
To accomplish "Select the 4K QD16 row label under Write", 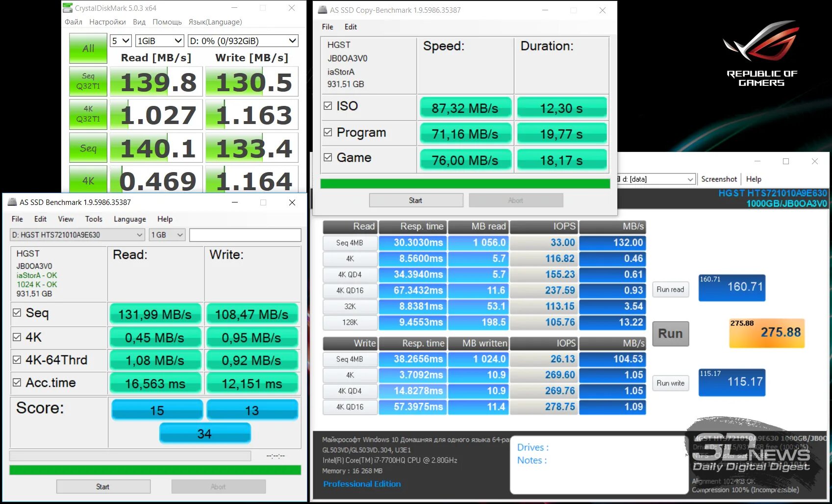I will pyautogui.click(x=350, y=407).
